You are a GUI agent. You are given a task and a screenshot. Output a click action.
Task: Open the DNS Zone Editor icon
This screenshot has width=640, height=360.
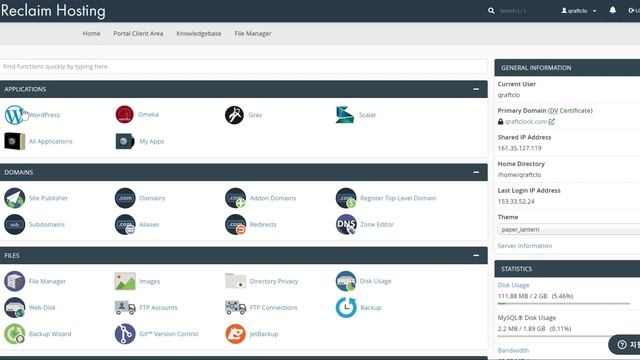pos(346,224)
